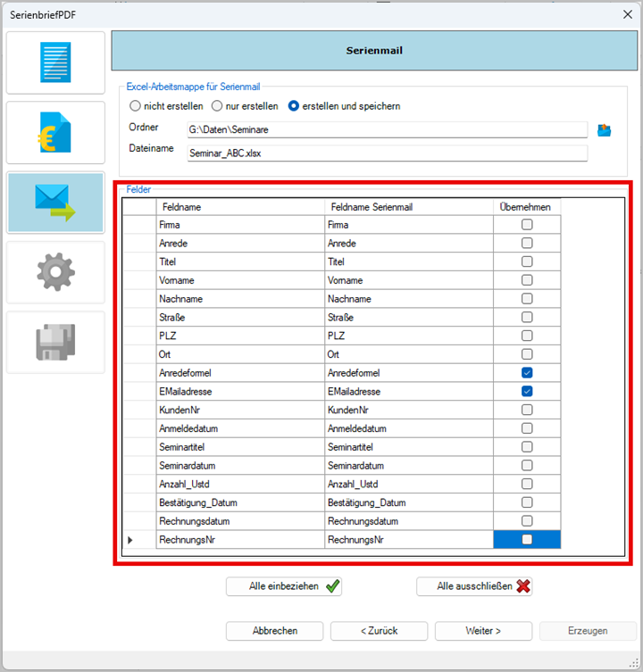Go back with '< Zurück' button
The image size is (643, 672).
379,631
